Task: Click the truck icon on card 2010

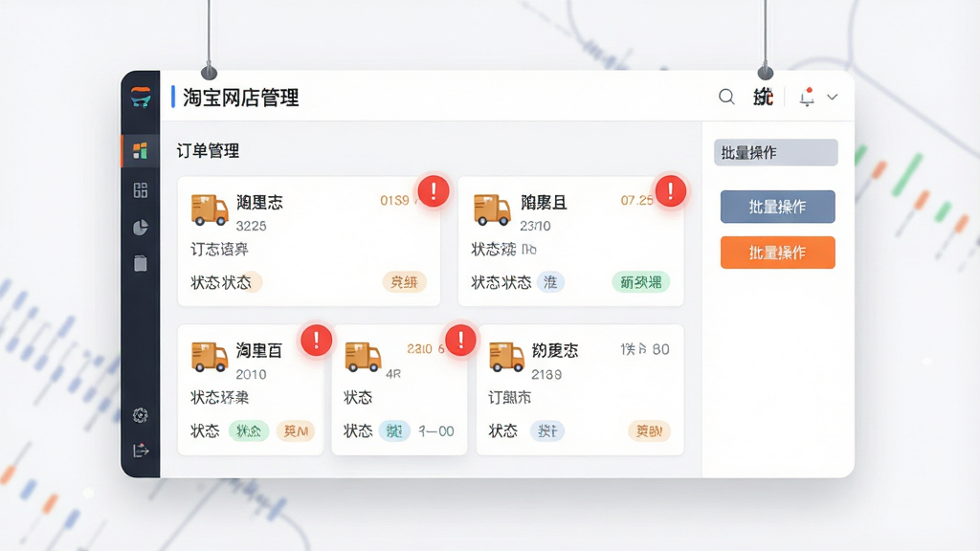Action: pos(210,357)
